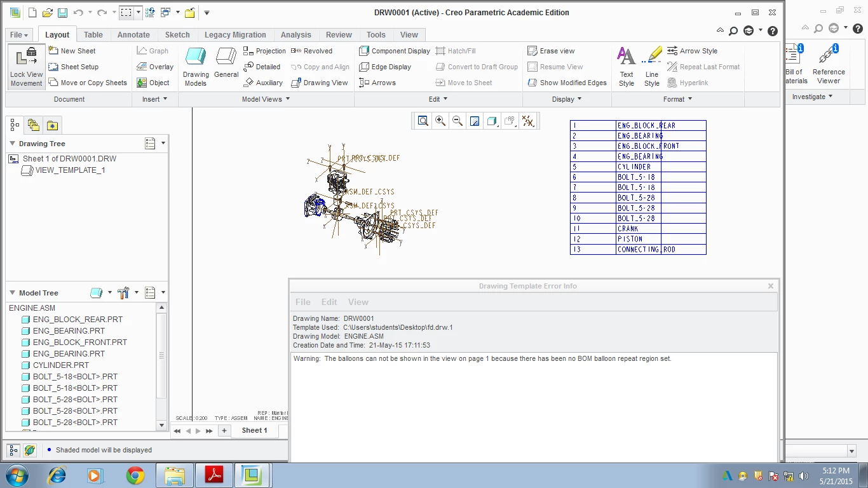Zoom out using the graphics toolbar
The width and height of the screenshot is (868, 488).
(x=457, y=121)
